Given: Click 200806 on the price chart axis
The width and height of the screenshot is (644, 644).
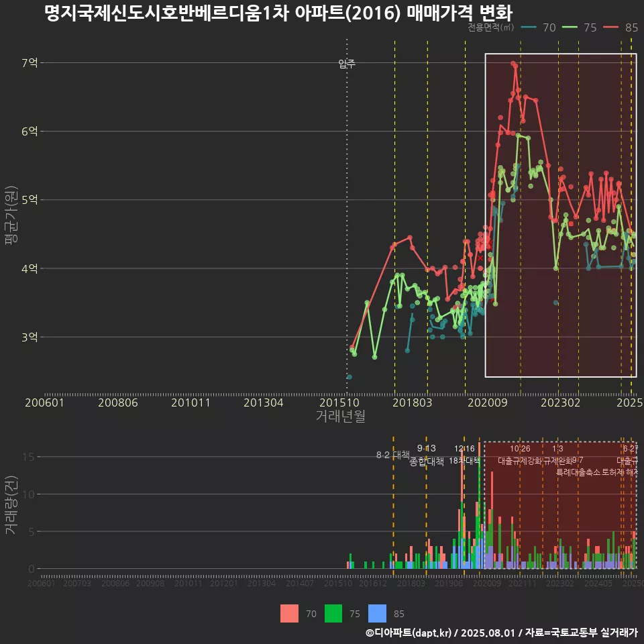Looking at the screenshot, I should point(118,402).
